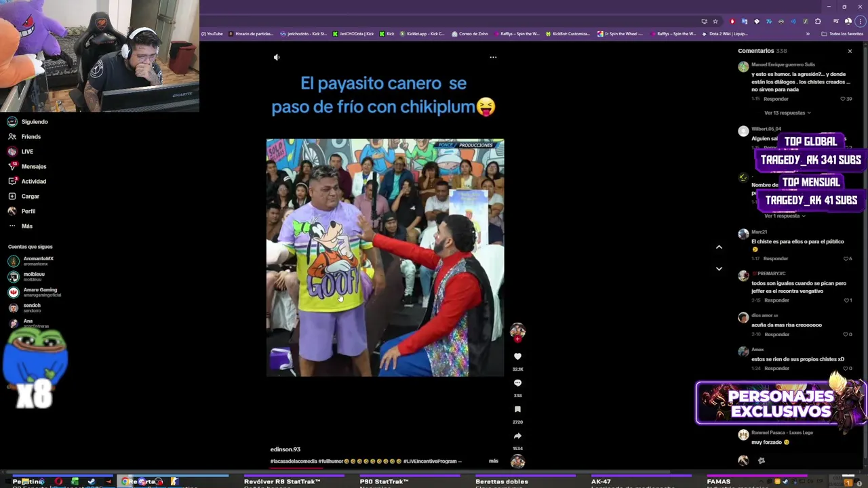868x488 pixels.
Task: Mute the TikTok video sound
Action: coord(277,57)
